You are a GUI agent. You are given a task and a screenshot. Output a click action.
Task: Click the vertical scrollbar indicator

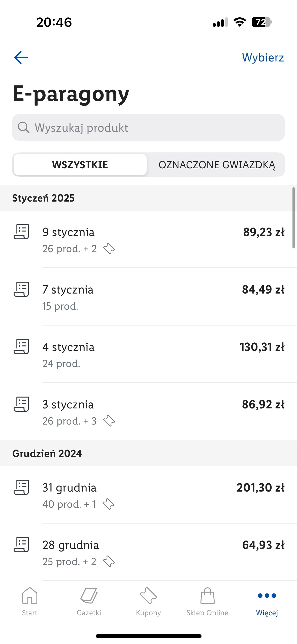[293, 218]
